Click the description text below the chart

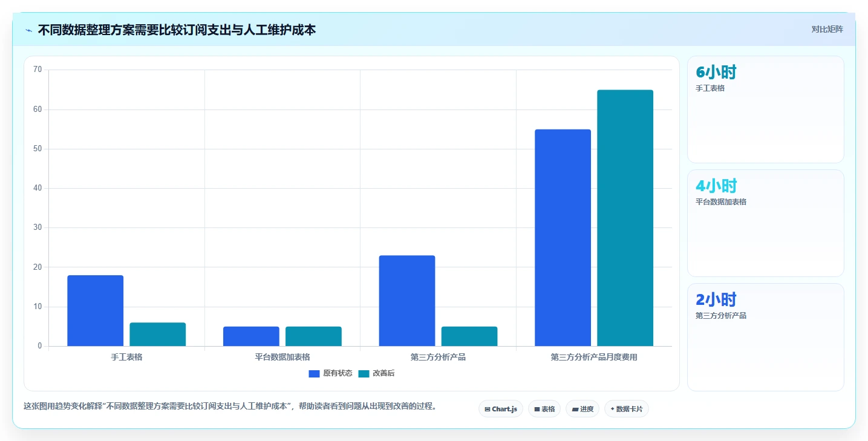coord(230,406)
